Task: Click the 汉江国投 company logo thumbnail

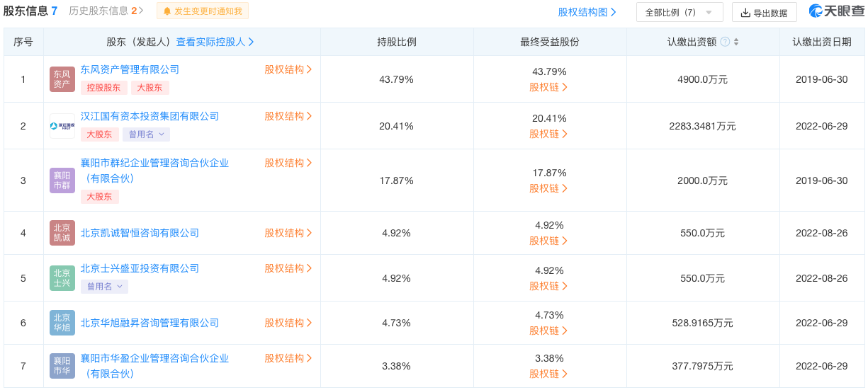Action: pos(62,126)
